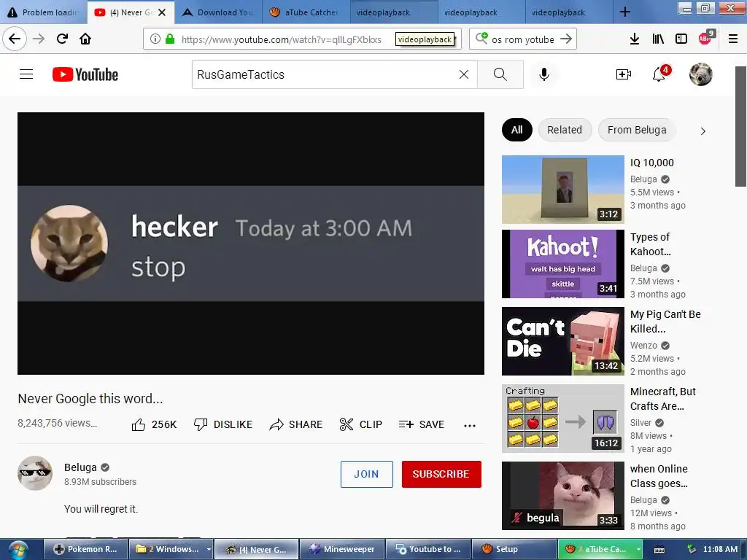Open the Types of Kahoot video thumbnail
The height and width of the screenshot is (560, 747).
(x=562, y=264)
